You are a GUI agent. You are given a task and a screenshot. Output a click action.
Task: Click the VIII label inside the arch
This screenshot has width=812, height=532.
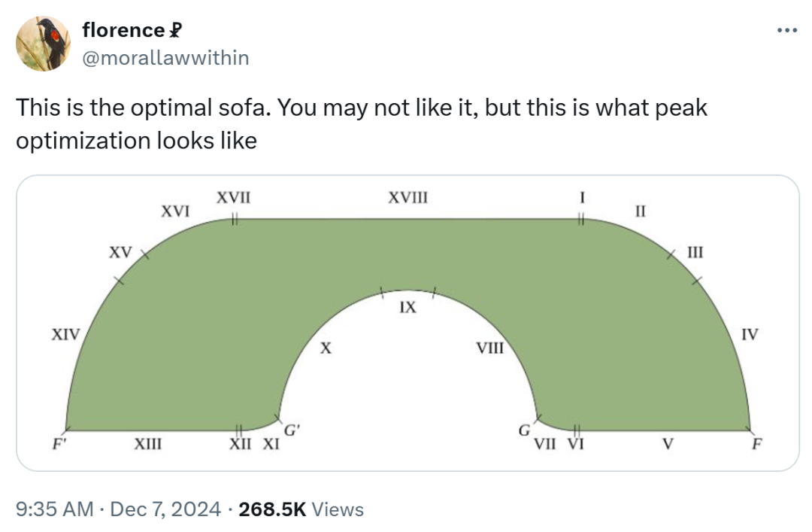point(490,348)
